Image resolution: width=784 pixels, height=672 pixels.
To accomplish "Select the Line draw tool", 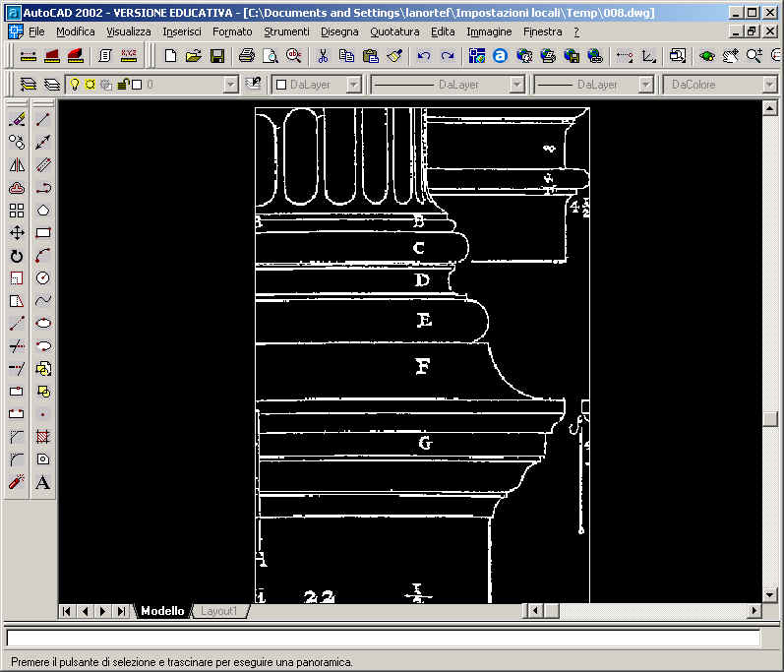I will pyautogui.click(x=42, y=120).
